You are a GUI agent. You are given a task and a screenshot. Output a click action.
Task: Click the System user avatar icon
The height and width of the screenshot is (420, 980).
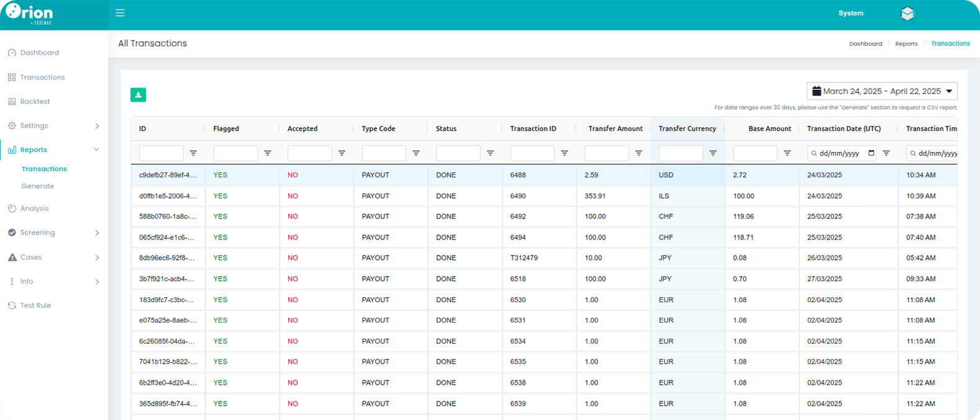(x=907, y=14)
